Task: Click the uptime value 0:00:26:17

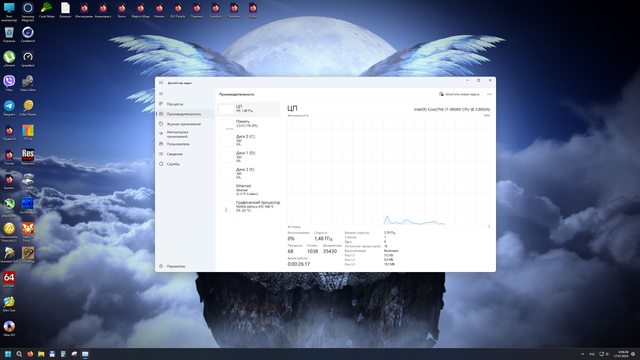Action: coord(299,264)
